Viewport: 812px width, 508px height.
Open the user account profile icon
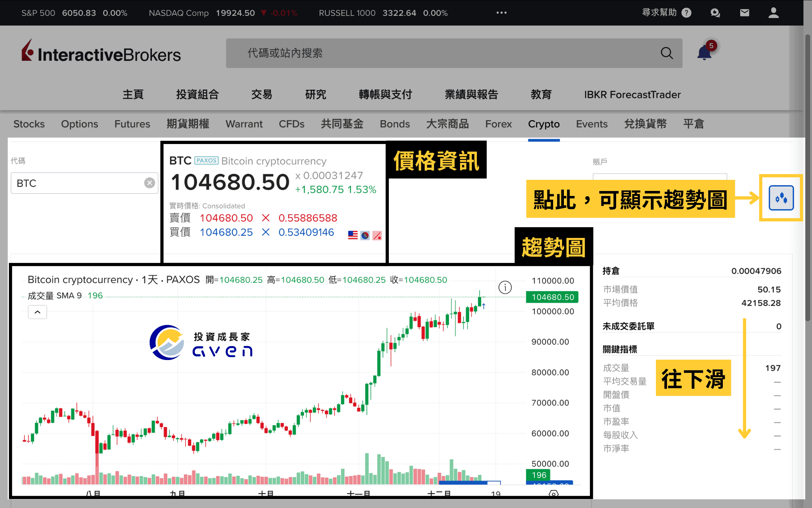[x=773, y=13]
